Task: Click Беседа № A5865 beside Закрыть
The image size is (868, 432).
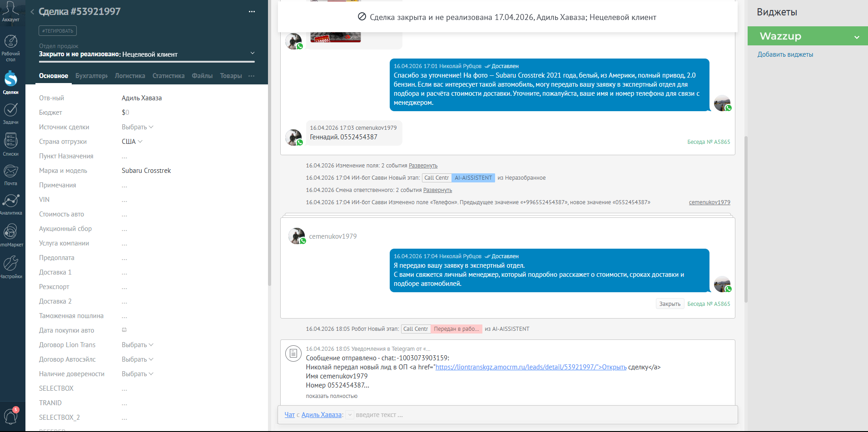Action: 709,304
